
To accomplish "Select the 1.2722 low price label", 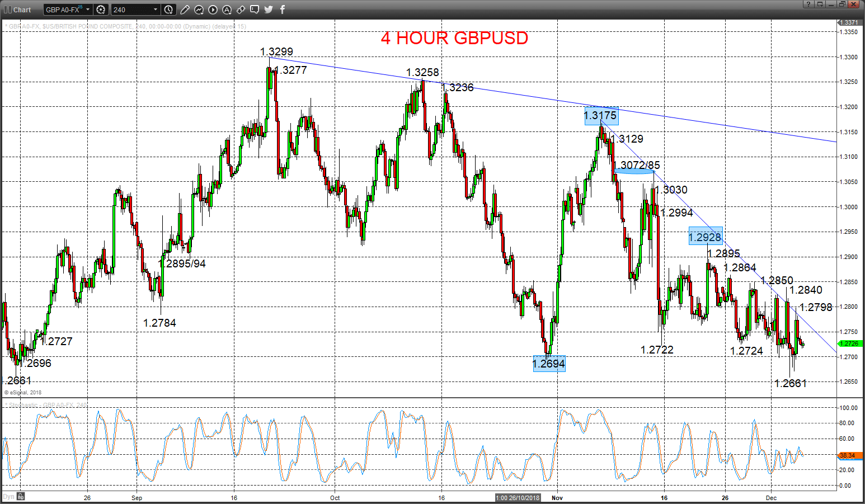I will click(657, 350).
